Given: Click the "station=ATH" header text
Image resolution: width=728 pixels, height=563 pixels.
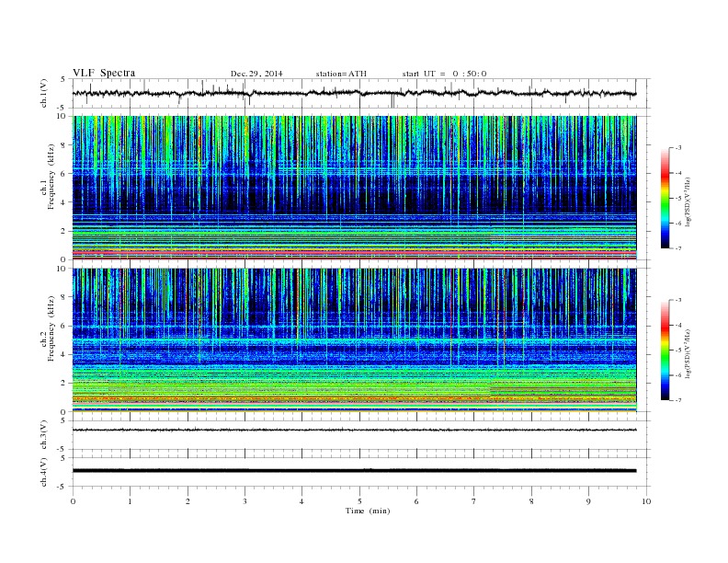Looking at the screenshot, I should (x=341, y=74).
